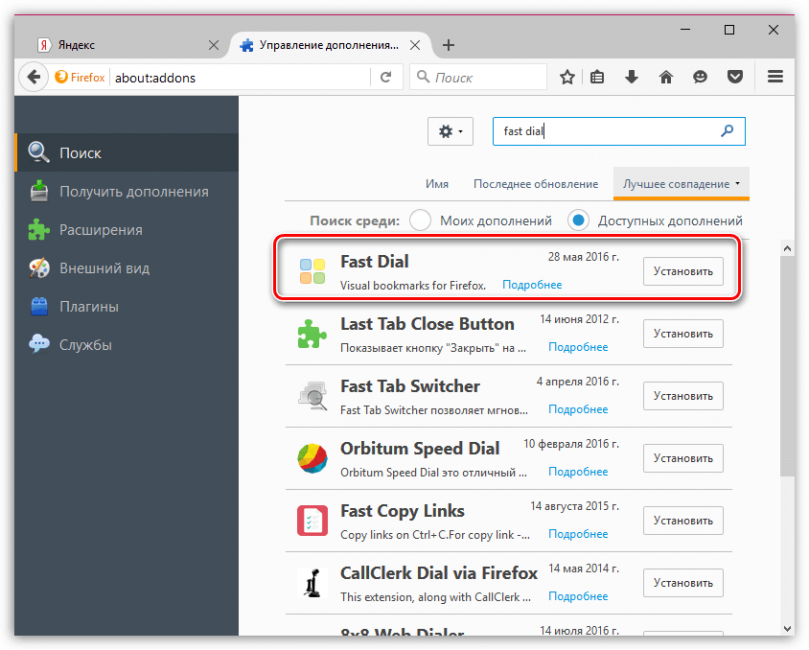
Task: Open the downloads arrow icon
Action: 632,77
